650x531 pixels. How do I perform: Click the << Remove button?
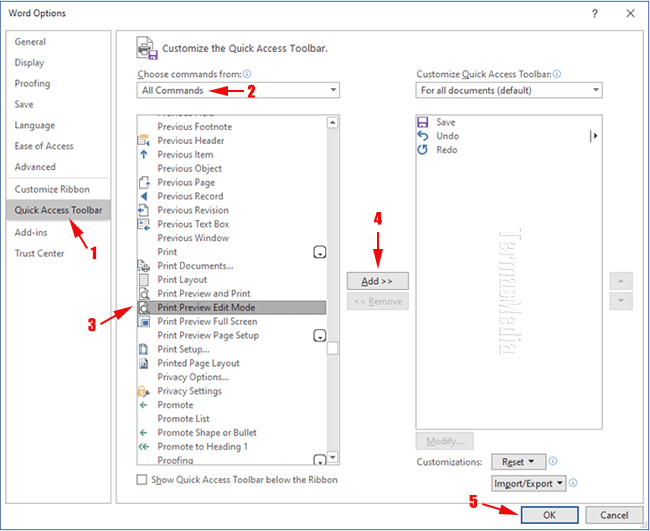pyautogui.click(x=377, y=301)
